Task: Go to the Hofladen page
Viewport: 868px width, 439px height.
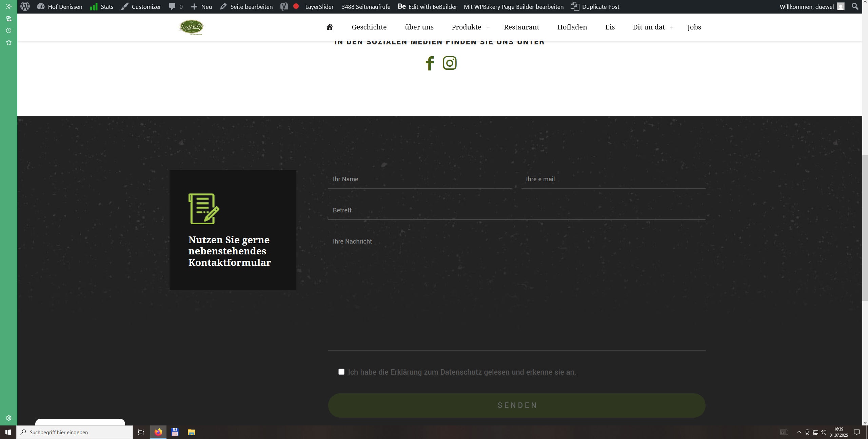Action: (x=572, y=27)
